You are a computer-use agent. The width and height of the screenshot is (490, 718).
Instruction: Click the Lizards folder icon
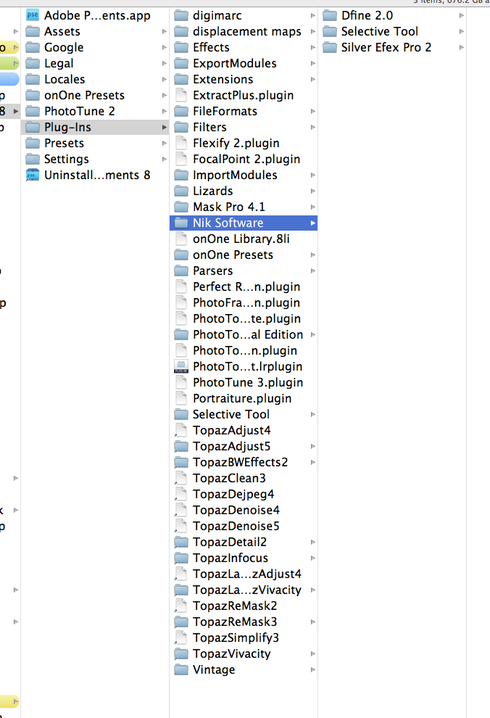pos(181,191)
